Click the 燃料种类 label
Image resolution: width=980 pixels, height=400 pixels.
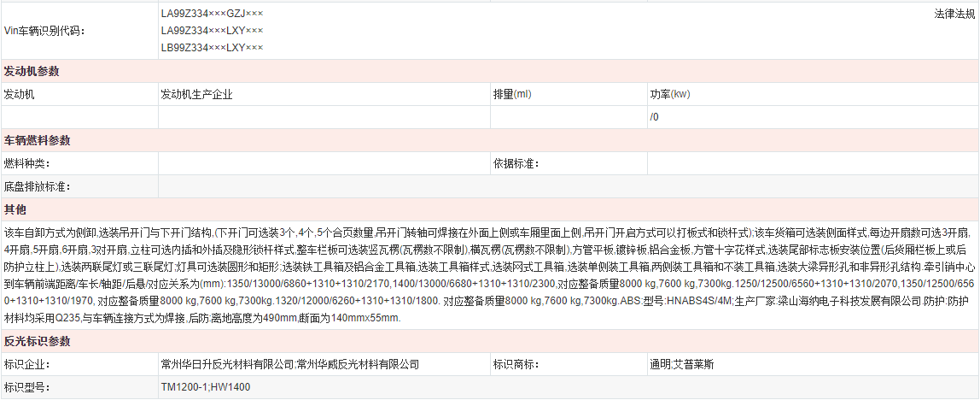(27, 163)
